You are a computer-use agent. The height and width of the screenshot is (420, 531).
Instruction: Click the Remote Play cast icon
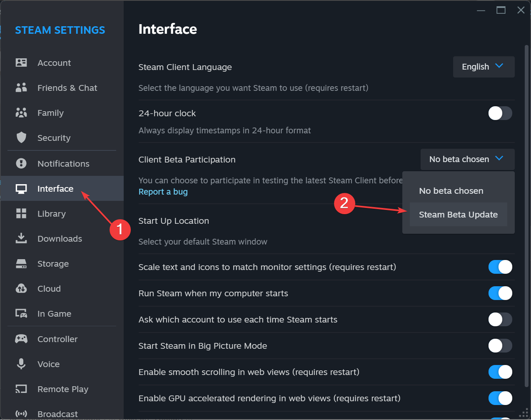coord(21,389)
